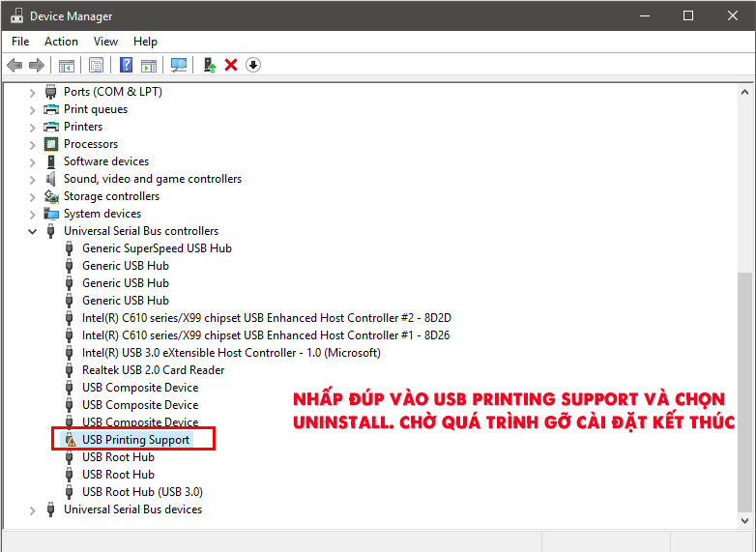The image size is (756, 552).
Task: Expand the System devices node
Action: (x=32, y=214)
